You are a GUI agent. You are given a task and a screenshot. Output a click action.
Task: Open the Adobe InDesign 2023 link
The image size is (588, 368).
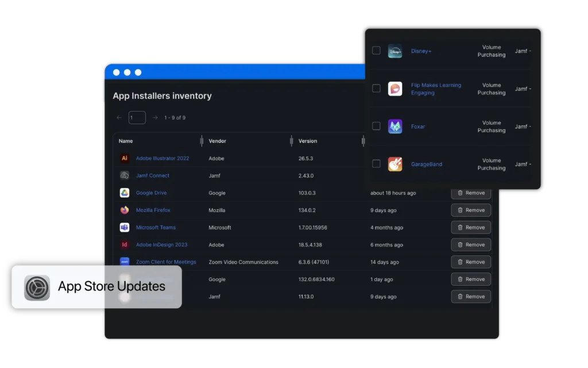(161, 245)
